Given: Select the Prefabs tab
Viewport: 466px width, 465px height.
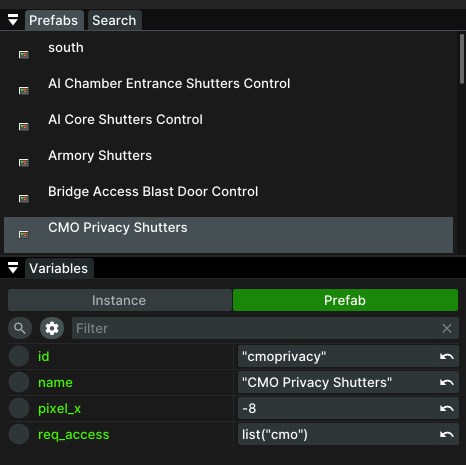Looking at the screenshot, I should [x=54, y=20].
